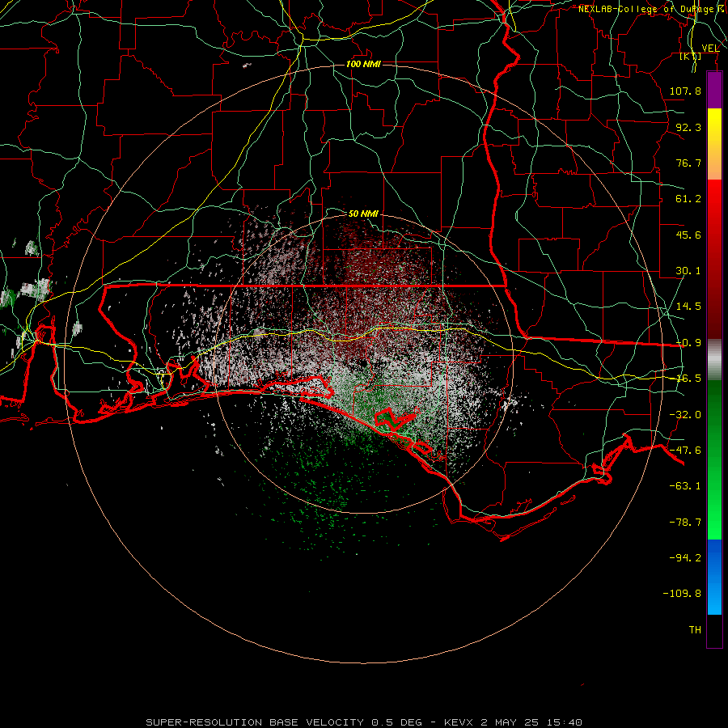Select the 14.5 value on the velocity scale
Image resolution: width=728 pixels, height=728 pixels.
point(688,307)
